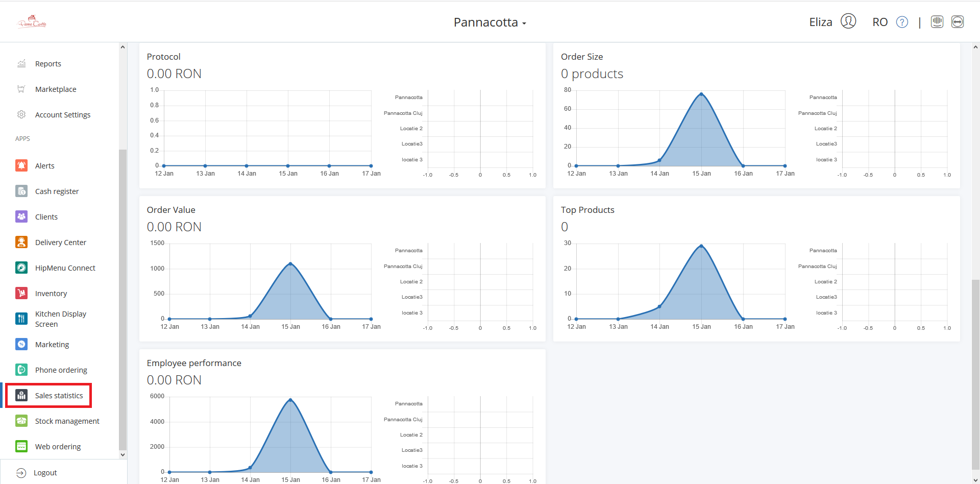The height and width of the screenshot is (484, 980).
Task: Click the Order Value card title
Action: click(x=171, y=210)
